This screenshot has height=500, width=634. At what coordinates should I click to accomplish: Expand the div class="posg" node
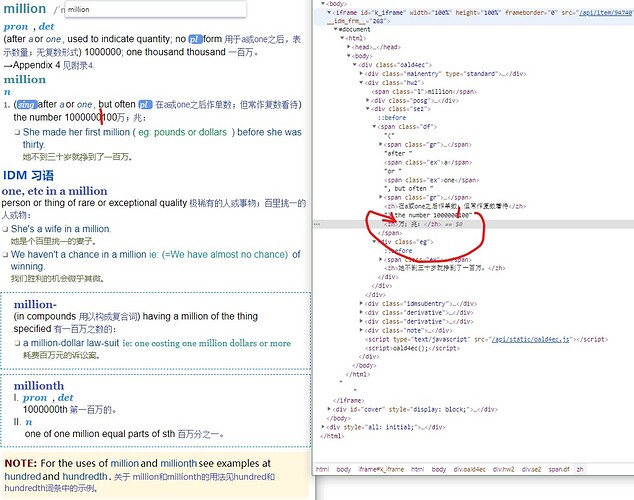point(368,100)
